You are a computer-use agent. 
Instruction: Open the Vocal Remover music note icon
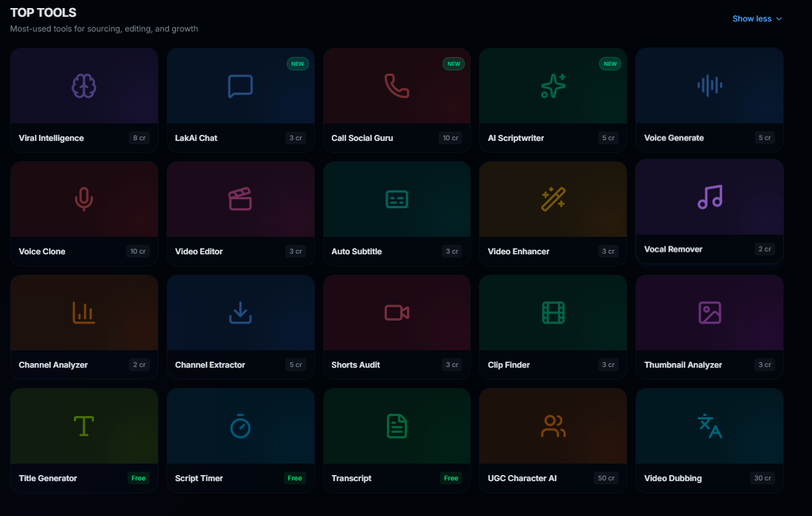pos(709,197)
